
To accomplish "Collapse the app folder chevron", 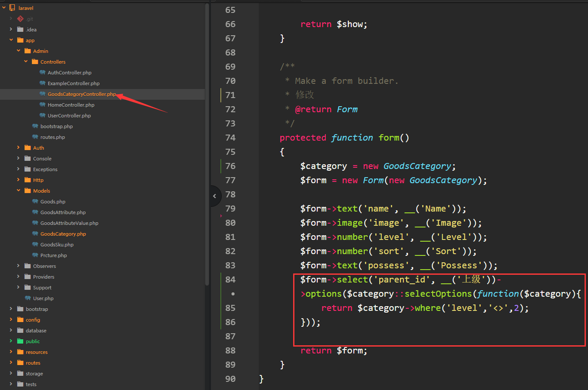I will tap(11, 40).
